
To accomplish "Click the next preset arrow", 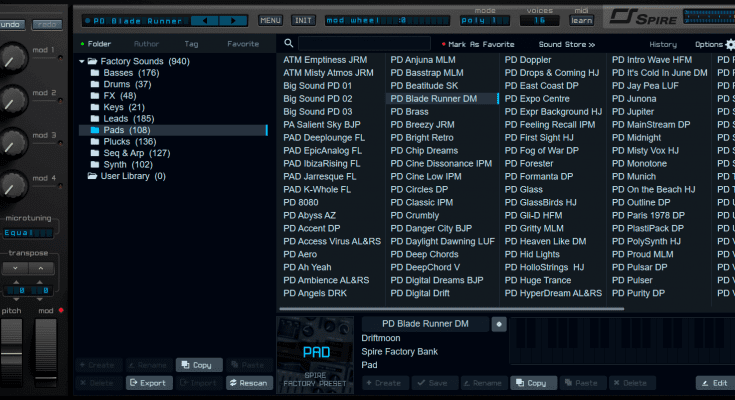I will coord(234,19).
